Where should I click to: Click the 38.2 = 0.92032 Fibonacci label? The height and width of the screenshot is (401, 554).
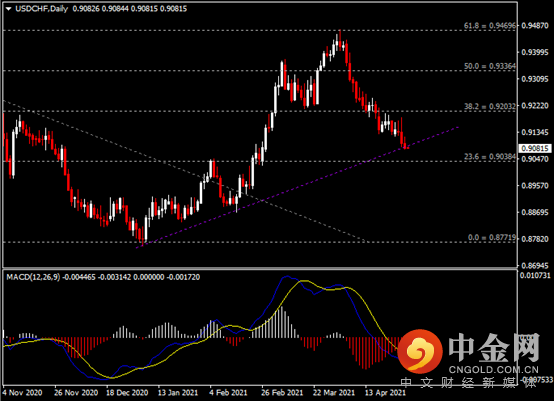tap(490, 106)
